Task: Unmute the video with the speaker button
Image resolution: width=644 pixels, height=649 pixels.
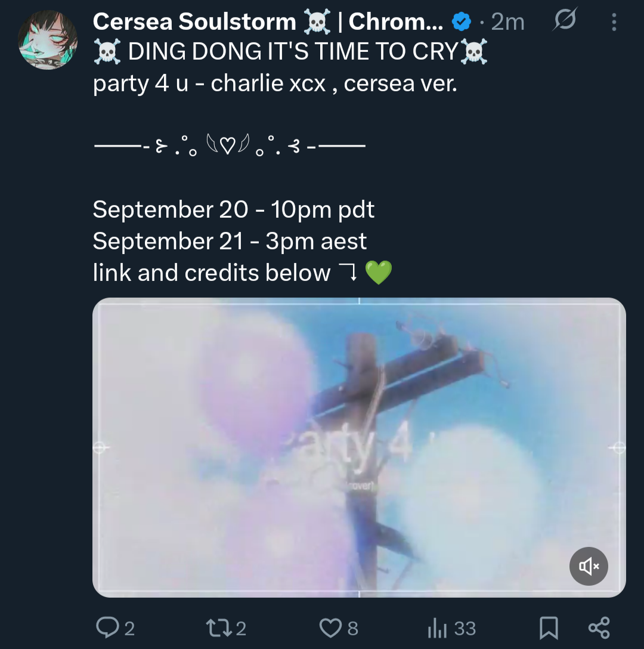Action: click(589, 566)
